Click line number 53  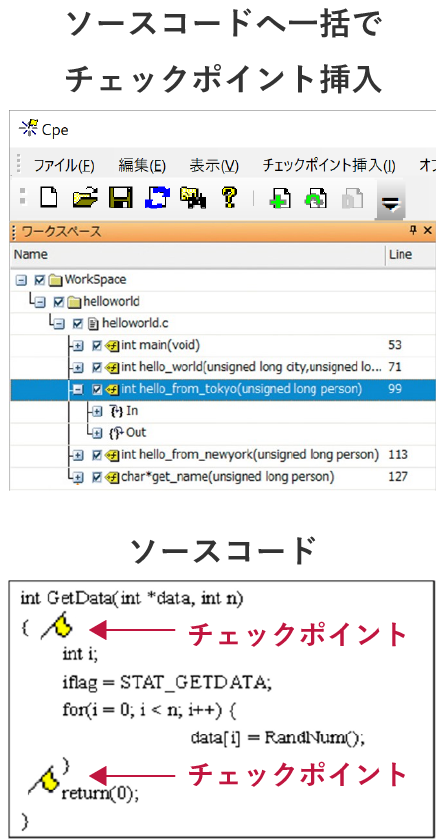(395, 346)
